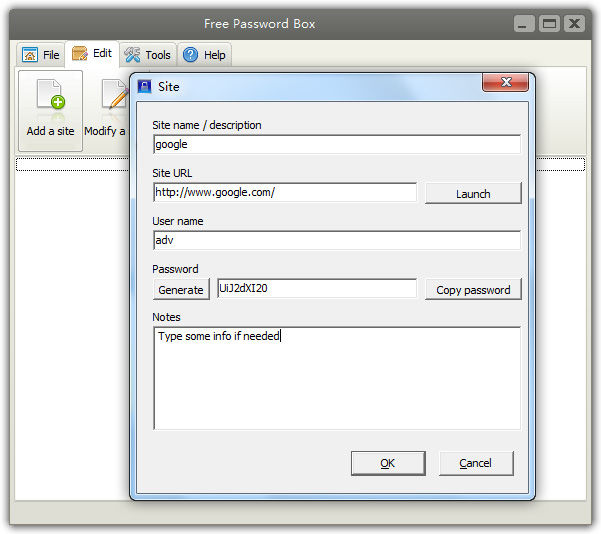
Task: Select the User name input field
Action: tap(336, 240)
